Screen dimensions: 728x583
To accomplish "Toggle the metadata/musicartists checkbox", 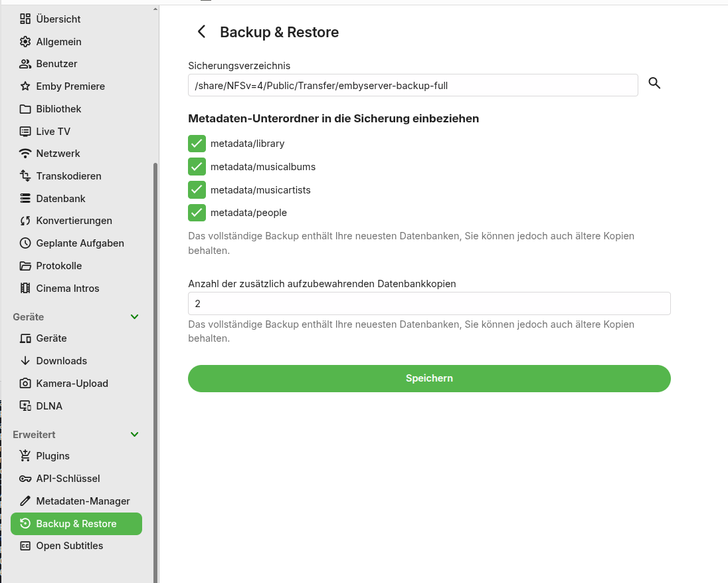I will (197, 190).
